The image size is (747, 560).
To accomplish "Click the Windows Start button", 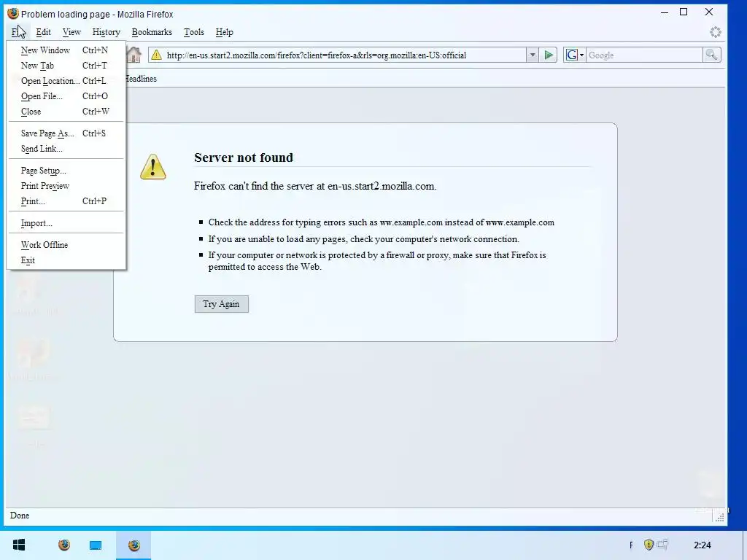I will [x=19, y=545].
